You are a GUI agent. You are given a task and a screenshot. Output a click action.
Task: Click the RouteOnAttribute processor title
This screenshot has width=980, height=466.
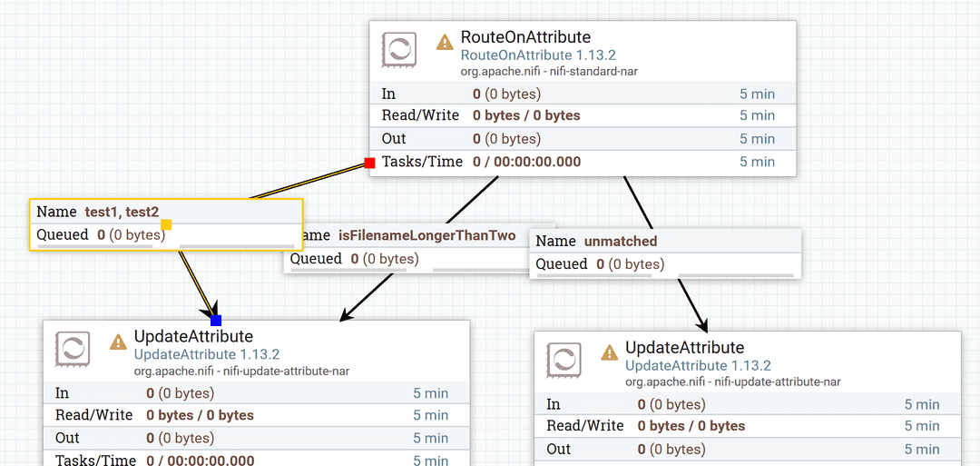point(525,37)
